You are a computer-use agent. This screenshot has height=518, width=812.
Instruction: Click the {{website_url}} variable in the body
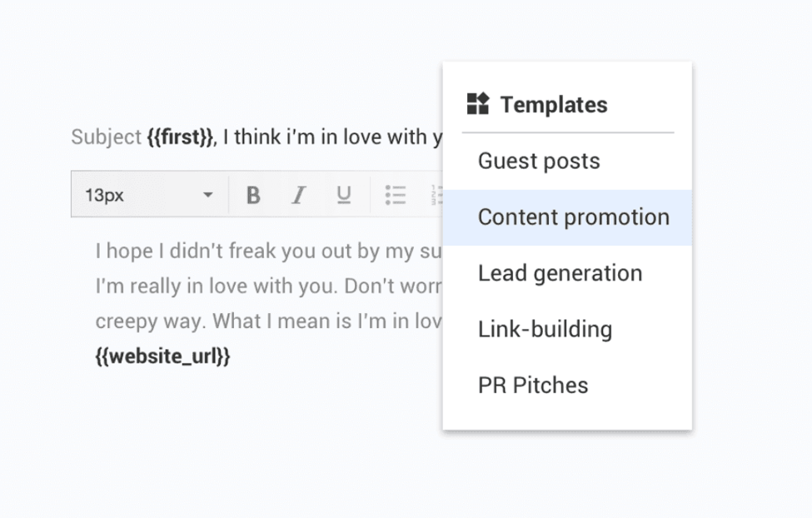point(162,356)
